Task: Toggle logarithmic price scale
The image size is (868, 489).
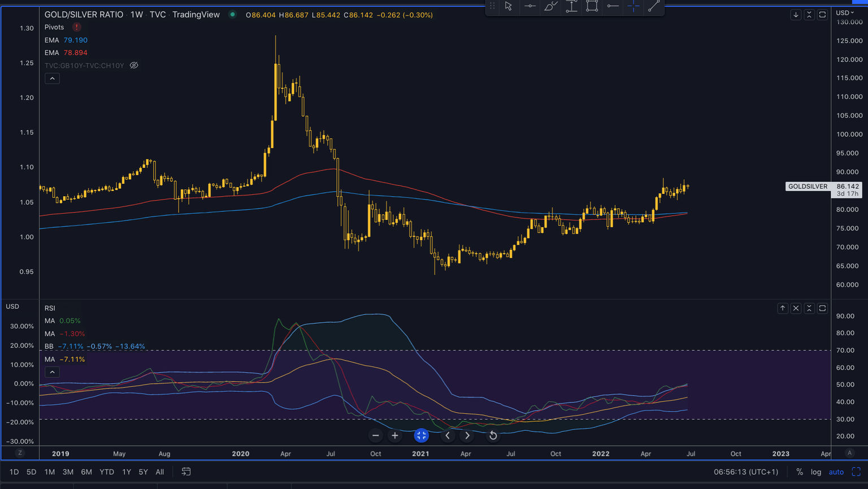Action: click(816, 471)
